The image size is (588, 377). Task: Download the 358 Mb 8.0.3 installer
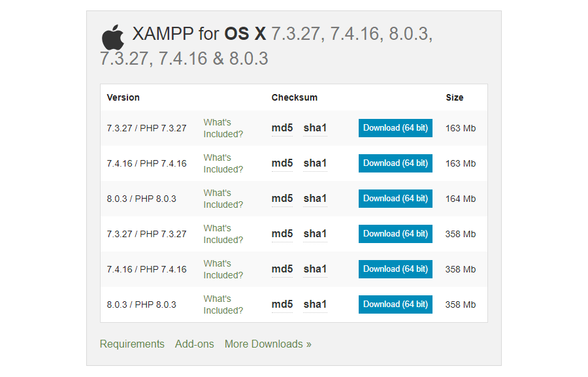(x=395, y=304)
